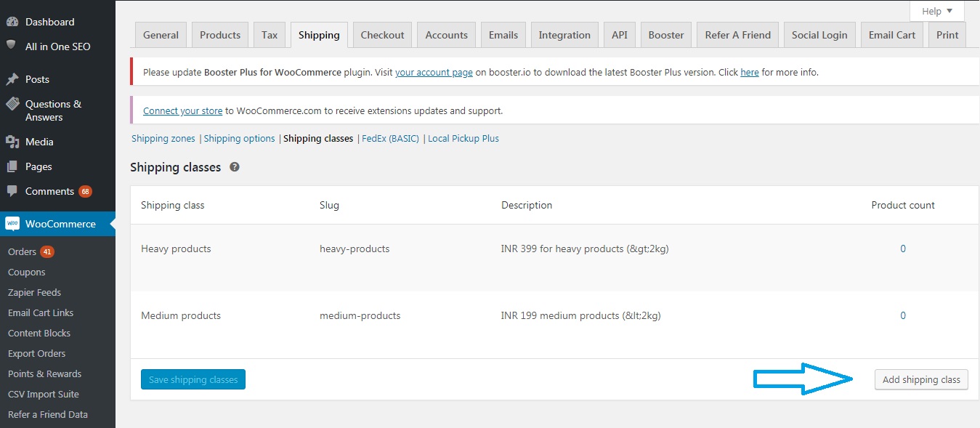Click the 'Connect your store' link
This screenshot has width=980, height=428.
click(182, 111)
